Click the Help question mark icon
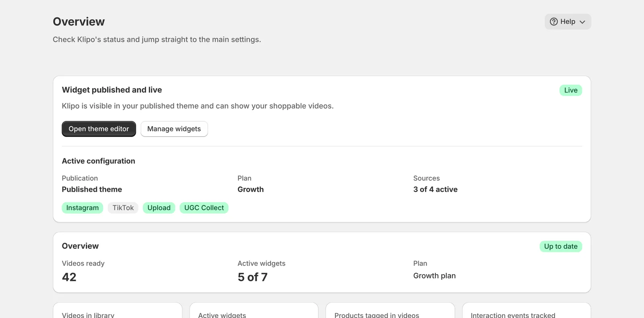644x318 pixels. click(x=554, y=22)
